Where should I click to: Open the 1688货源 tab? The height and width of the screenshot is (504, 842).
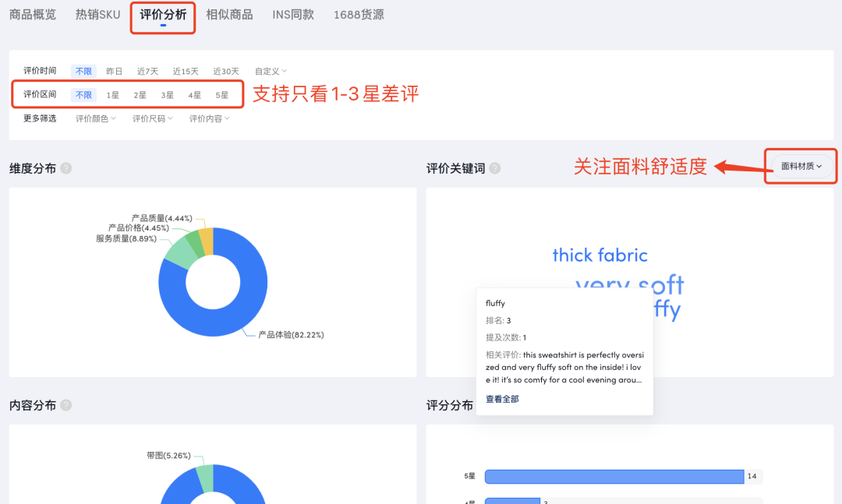(x=359, y=15)
